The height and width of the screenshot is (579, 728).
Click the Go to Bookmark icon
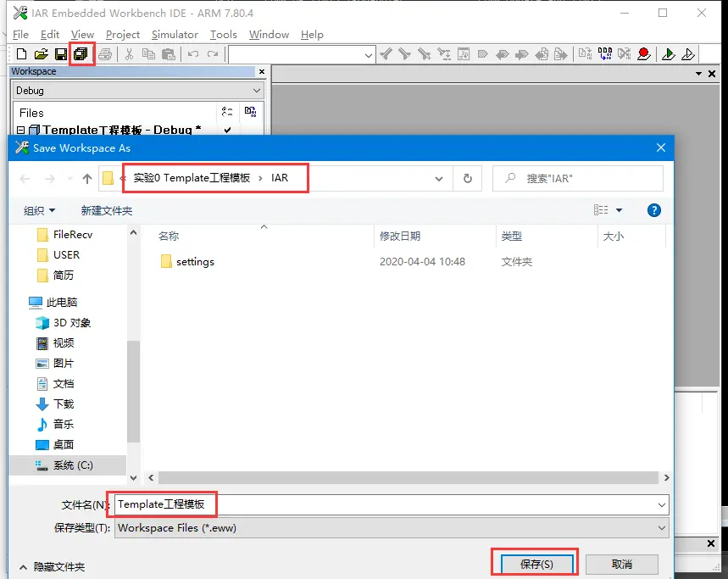pyautogui.click(x=482, y=54)
